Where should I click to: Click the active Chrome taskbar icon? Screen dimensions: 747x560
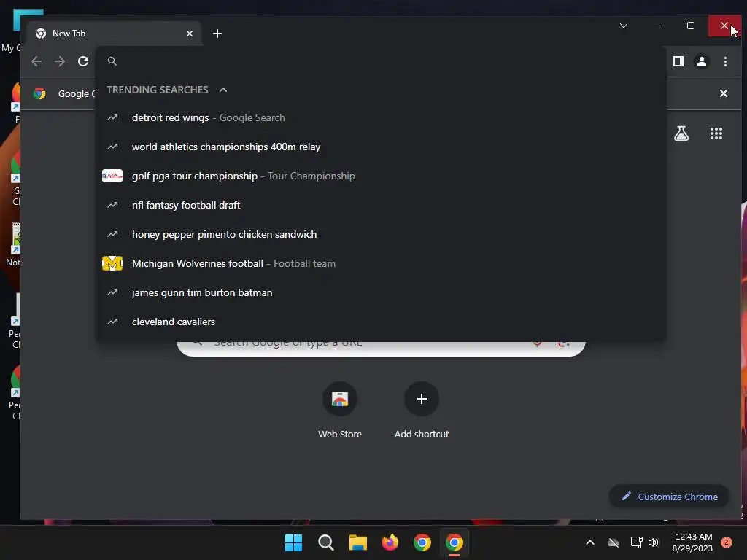tap(454, 542)
